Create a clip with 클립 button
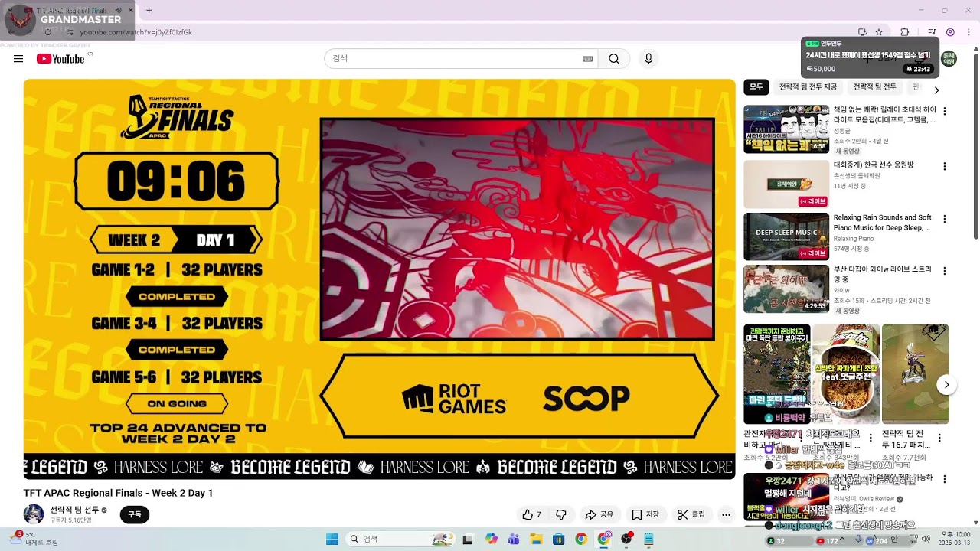 pos(691,515)
